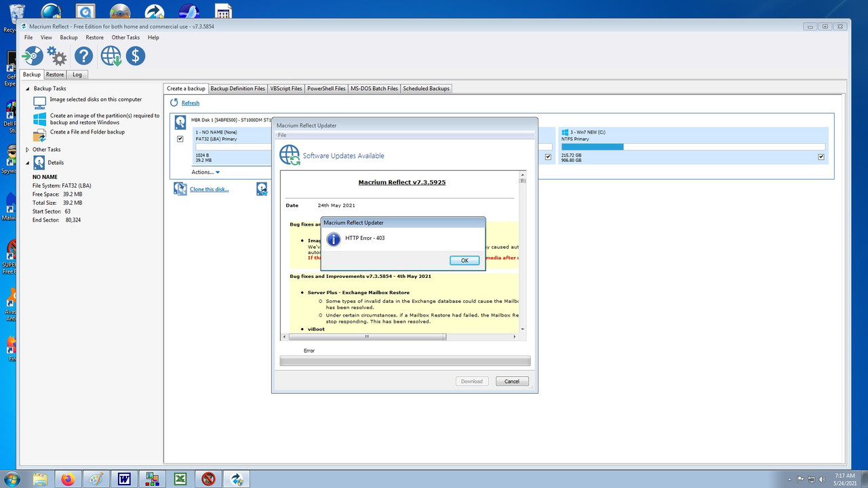Toggle the 3 - Win7 NEW partition checkbox
Image resolution: width=868 pixels, height=488 pixels.
[821, 156]
